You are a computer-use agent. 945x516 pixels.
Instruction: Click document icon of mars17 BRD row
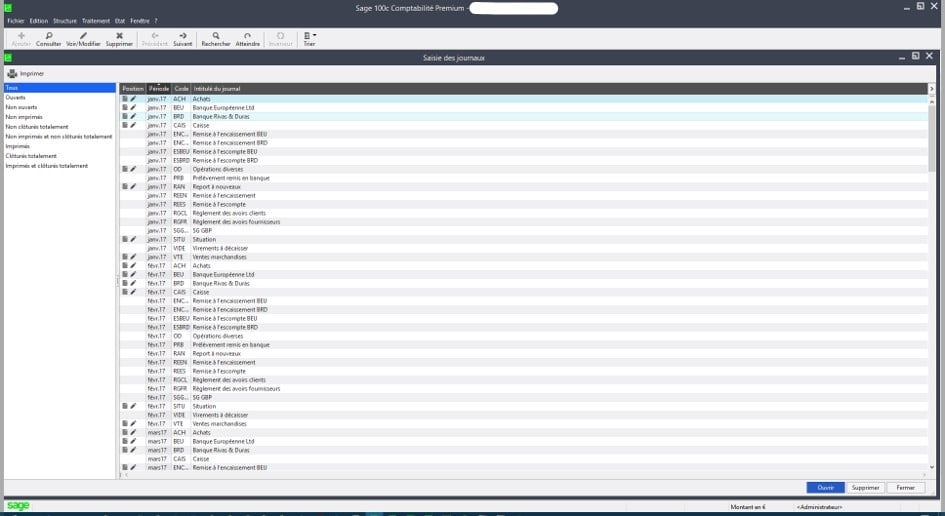pos(125,450)
